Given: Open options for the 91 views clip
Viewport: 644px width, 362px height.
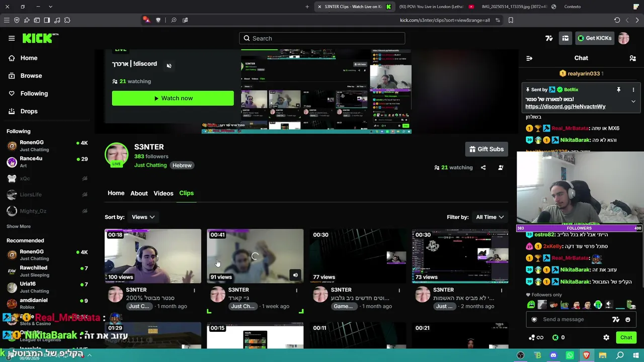Looking at the screenshot, I should click(x=296, y=290).
